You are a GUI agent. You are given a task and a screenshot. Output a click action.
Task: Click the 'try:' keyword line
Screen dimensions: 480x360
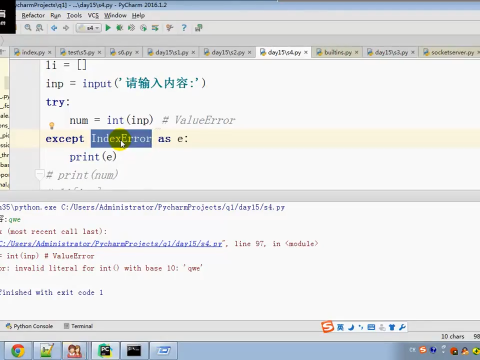[x=58, y=102]
